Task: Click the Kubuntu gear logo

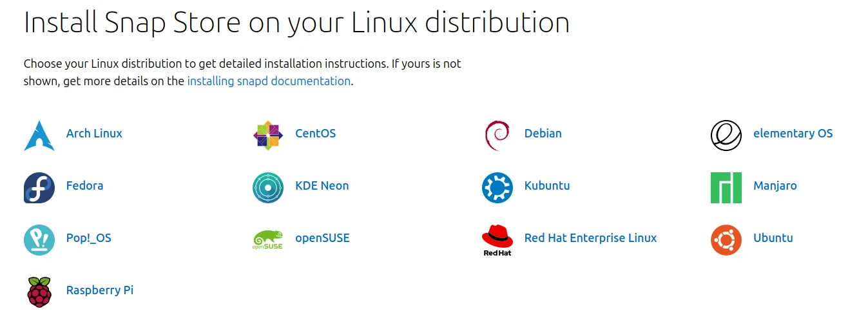Action: 497,188
